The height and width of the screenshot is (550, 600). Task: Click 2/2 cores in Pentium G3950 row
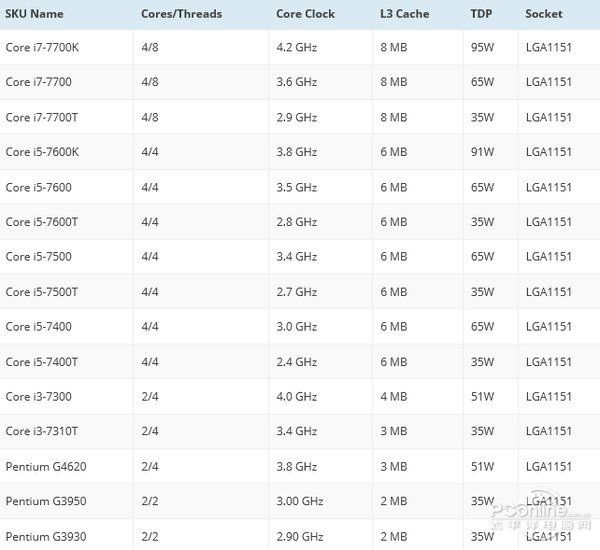150,501
